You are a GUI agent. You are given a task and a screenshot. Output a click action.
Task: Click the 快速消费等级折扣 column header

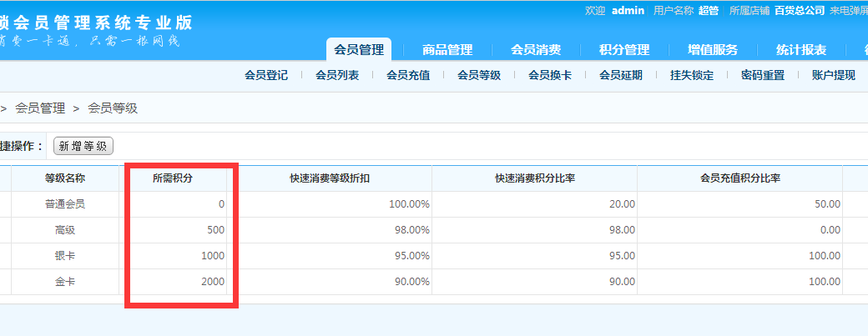(330, 178)
